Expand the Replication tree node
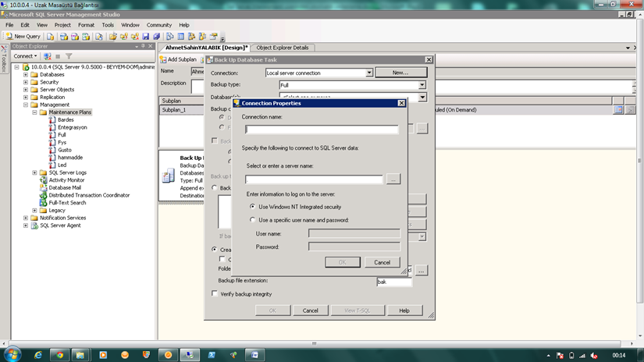 click(26, 98)
